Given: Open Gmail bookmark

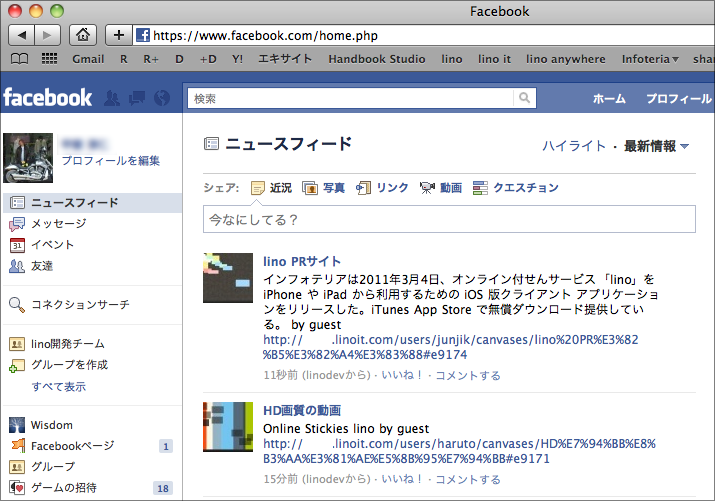Looking at the screenshot, I should pyautogui.click(x=88, y=59).
